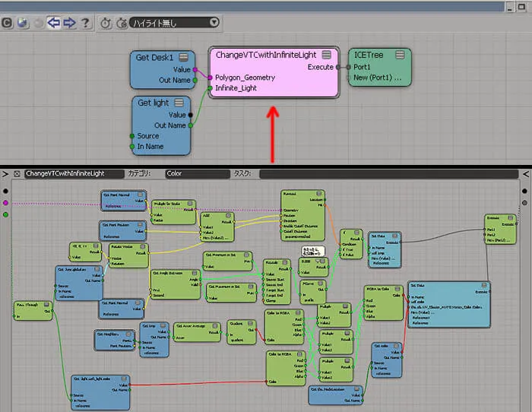Edit the ChangeVTCwithInfiniteLight compound name field

[x=74, y=174]
